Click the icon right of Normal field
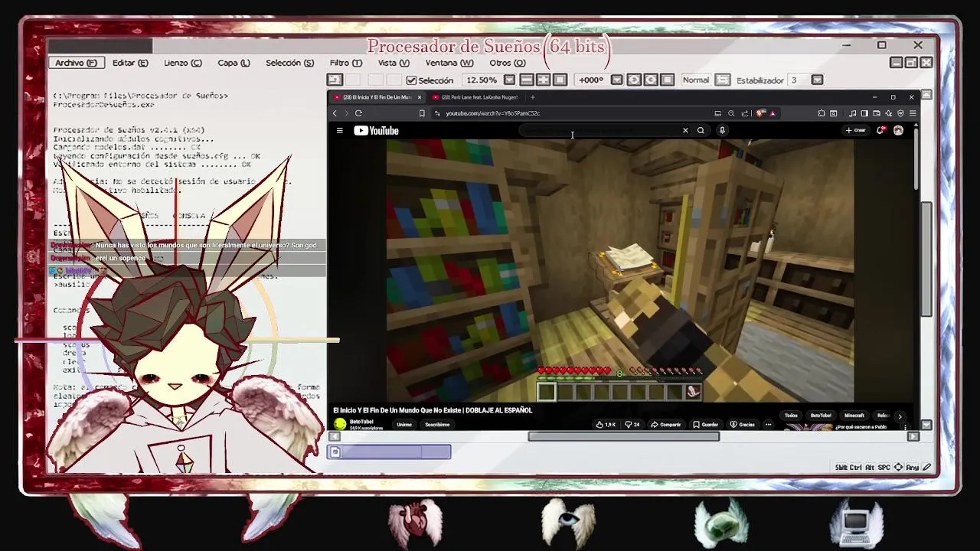 tap(723, 80)
